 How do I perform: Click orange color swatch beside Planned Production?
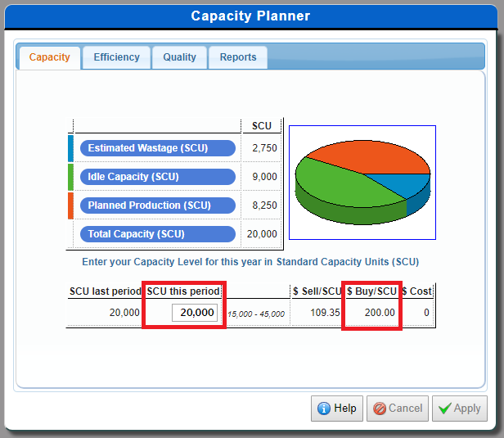click(70, 205)
